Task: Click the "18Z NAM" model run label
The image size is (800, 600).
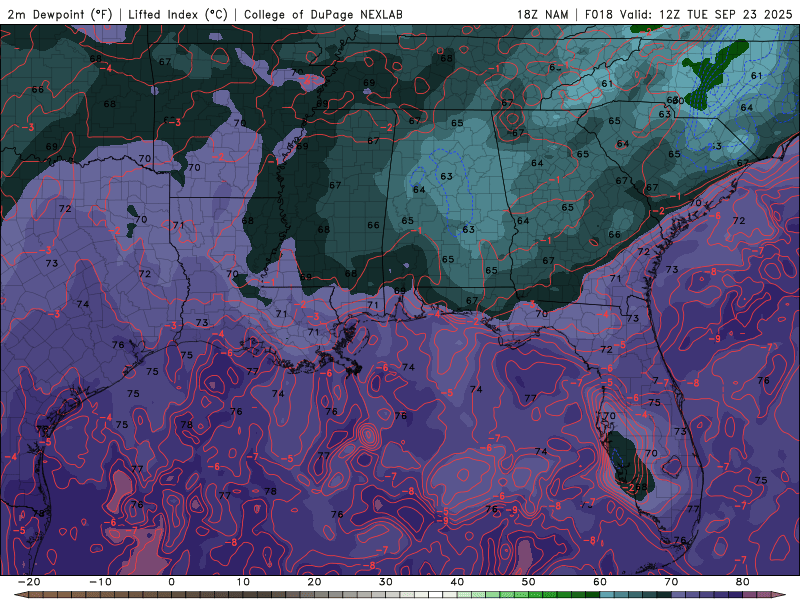Action: point(543,14)
